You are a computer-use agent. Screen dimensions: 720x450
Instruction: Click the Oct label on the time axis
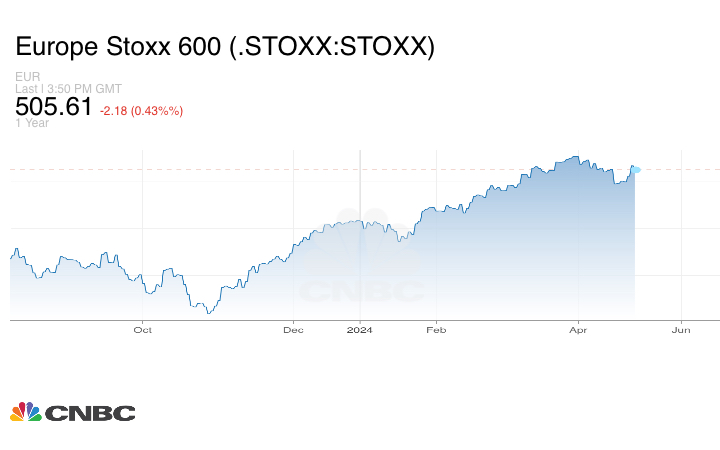point(143,329)
